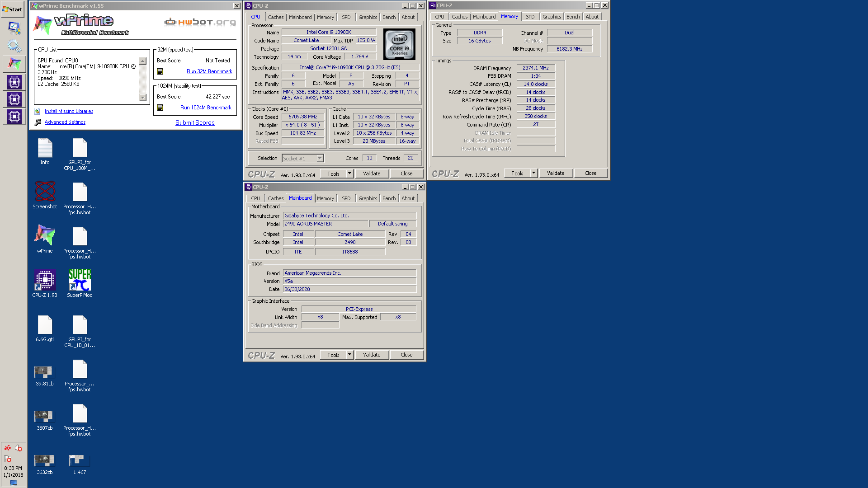Click Close button in Memory window

tap(590, 173)
